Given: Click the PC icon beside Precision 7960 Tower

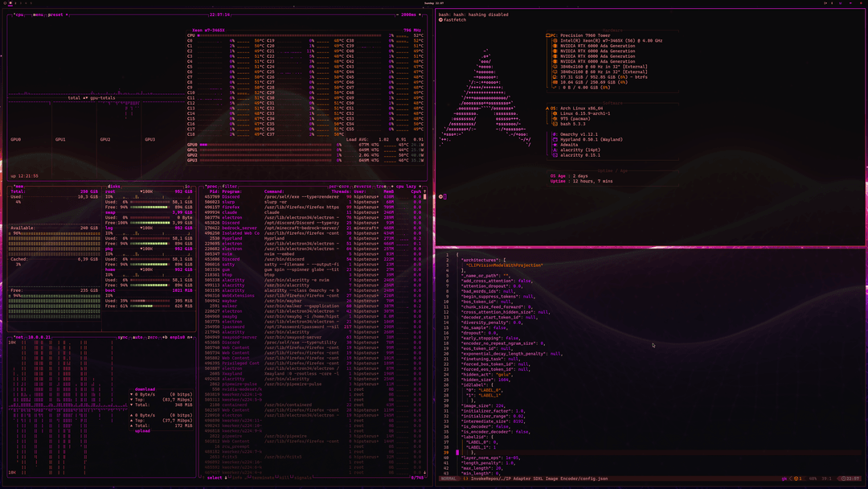Looking at the screenshot, I should 551,35.
